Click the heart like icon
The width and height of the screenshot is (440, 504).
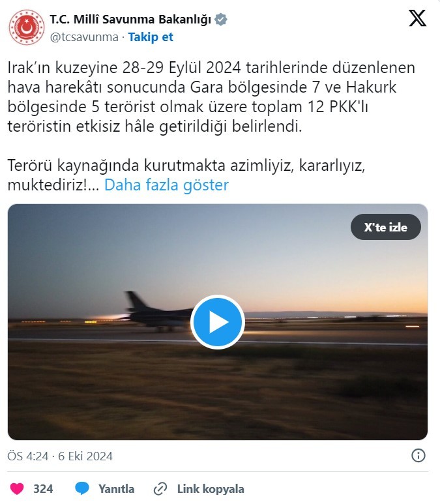tap(17, 488)
